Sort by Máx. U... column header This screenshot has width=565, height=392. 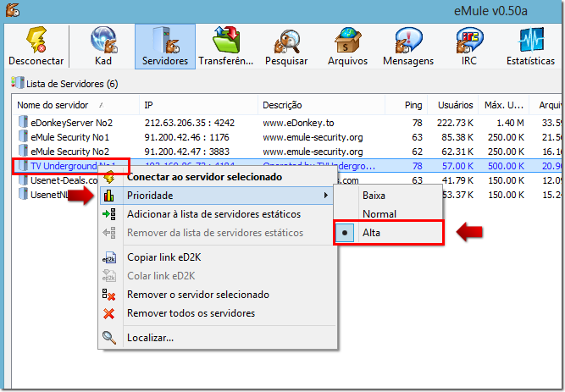point(504,105)
